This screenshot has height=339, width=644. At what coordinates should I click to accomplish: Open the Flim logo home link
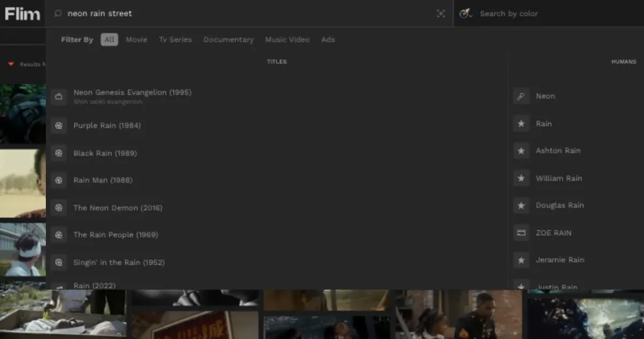[x=23, y=13]
